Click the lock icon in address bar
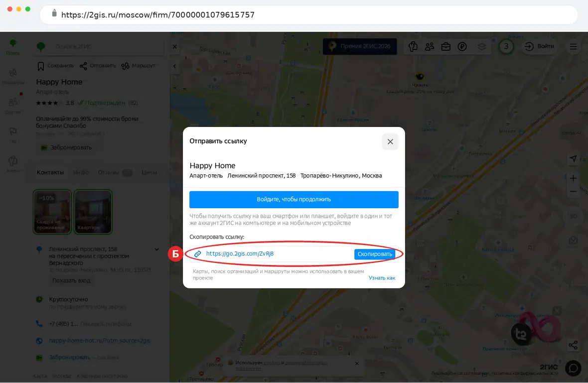588x383 pixels. point(54,13)
